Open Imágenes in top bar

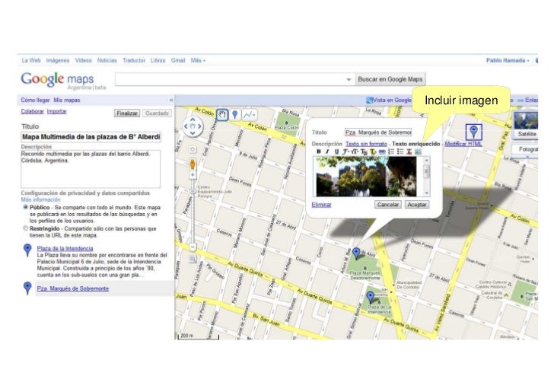tap(58, 60)
